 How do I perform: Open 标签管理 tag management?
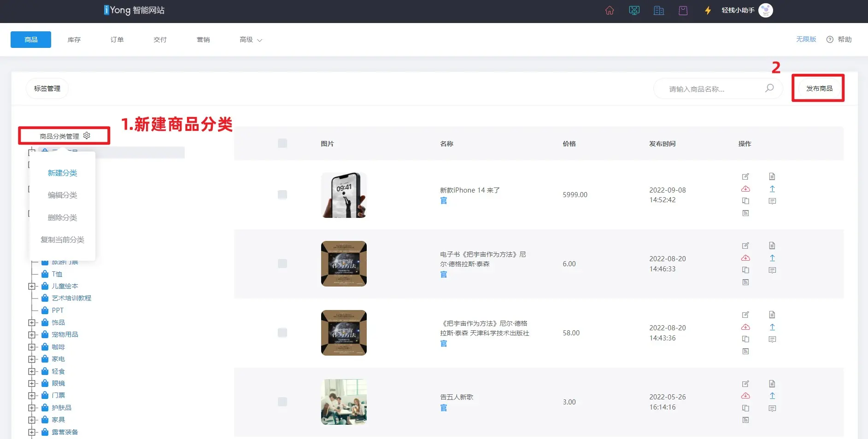tap(47, 88)
